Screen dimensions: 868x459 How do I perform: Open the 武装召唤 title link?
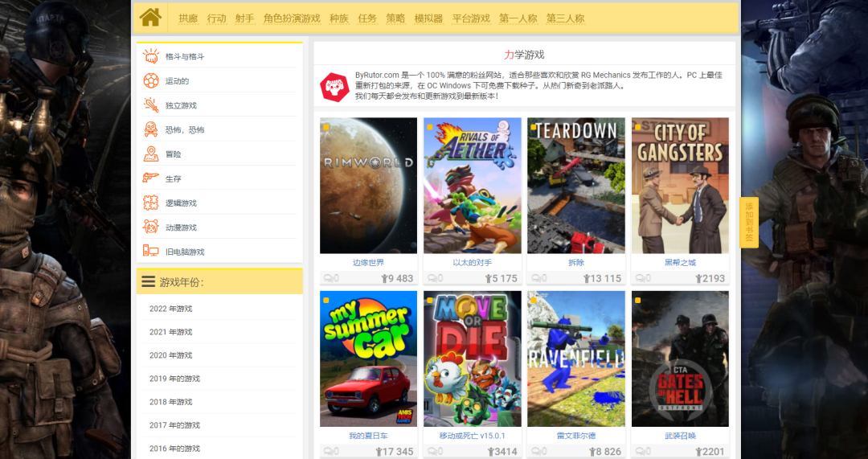680,436
